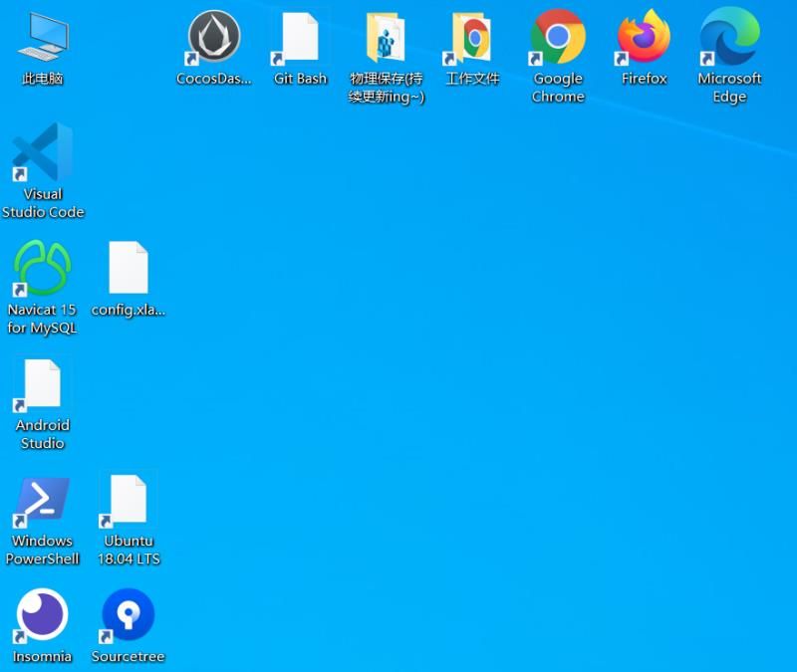Select the Firefox shortcut icon

click(x=644, y=37)
